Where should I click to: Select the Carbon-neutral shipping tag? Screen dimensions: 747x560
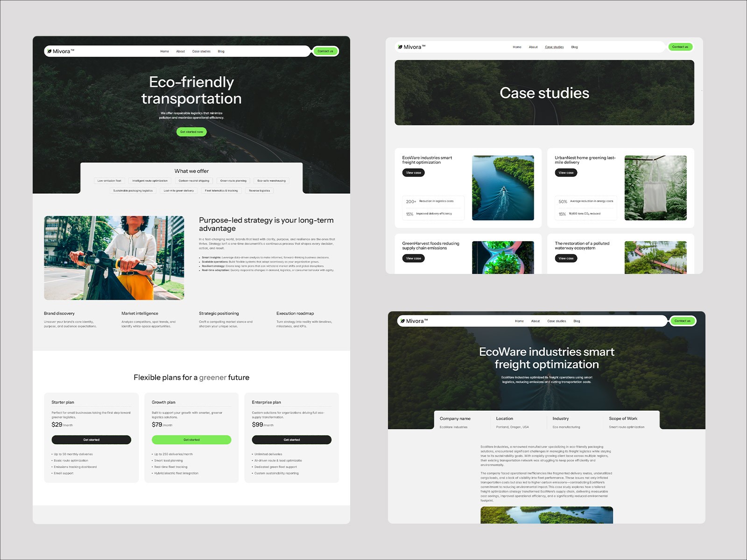point(194,181)
